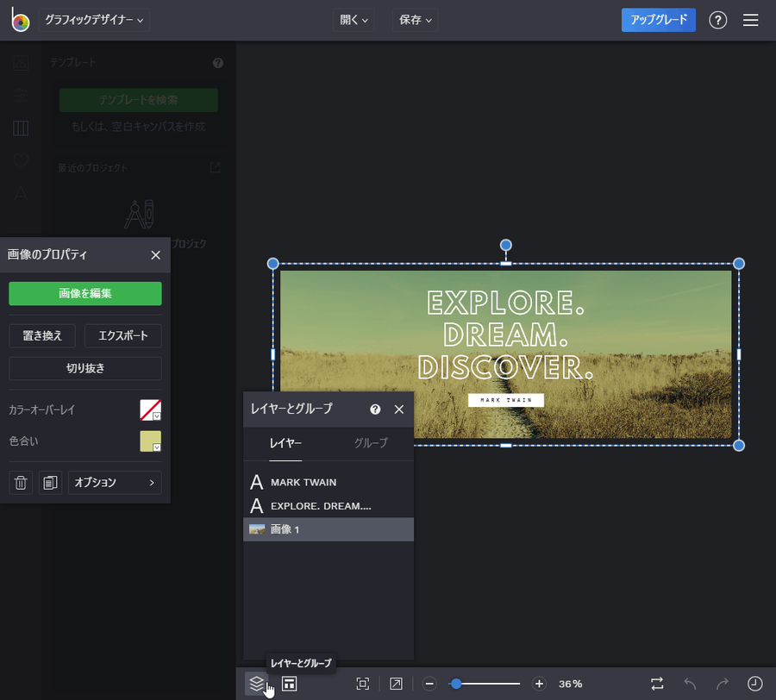This screenshot has height=700, width=776.
Task: Click the repeat arrows icon in bottom toolbar
Action: [x=657, y=684]
